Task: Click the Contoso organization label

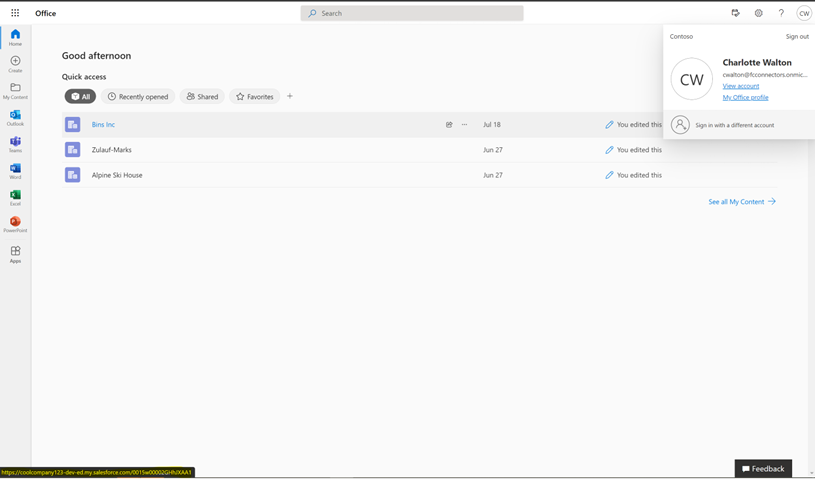Action: (x=681, y=36)
